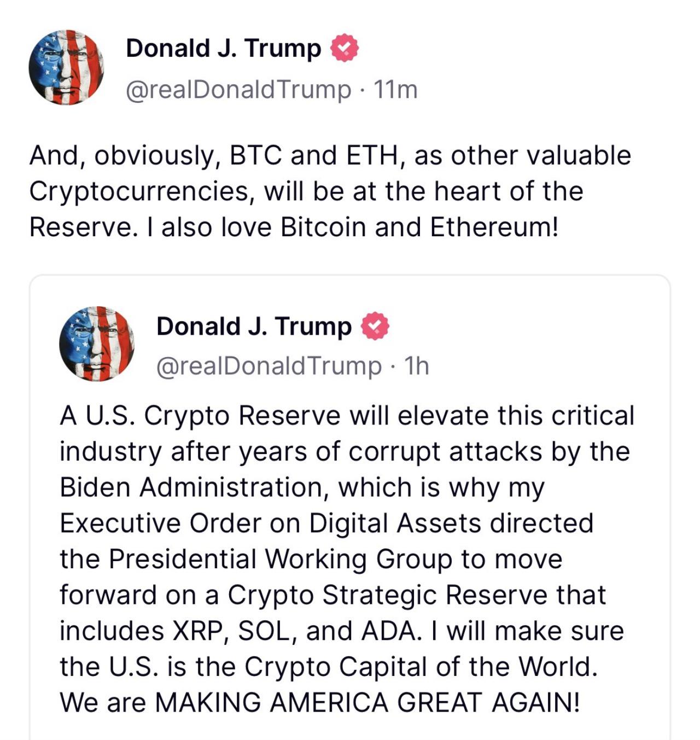The image size is (700, 740).
Task: Click the @realDonaldTrump handle beside 1h
Action: (269, 366)
